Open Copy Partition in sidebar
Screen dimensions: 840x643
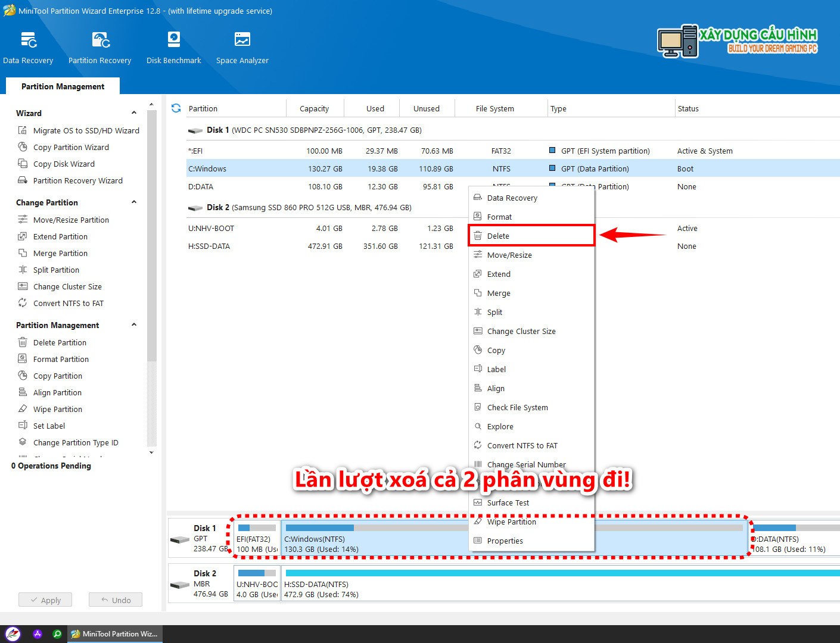pos(58,376)
